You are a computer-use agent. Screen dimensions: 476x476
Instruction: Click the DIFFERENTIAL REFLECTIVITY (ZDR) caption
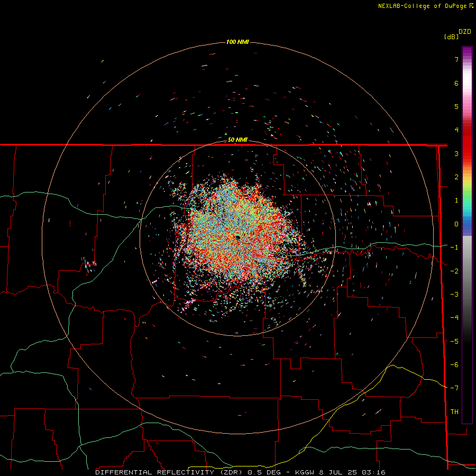tap(169, 472)
